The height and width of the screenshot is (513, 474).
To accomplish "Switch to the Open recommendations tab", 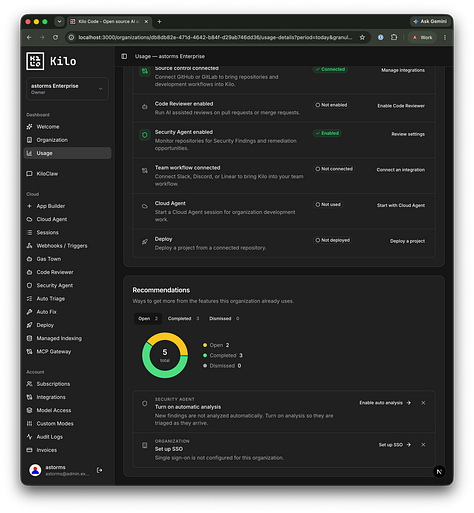I will [148, 319].
